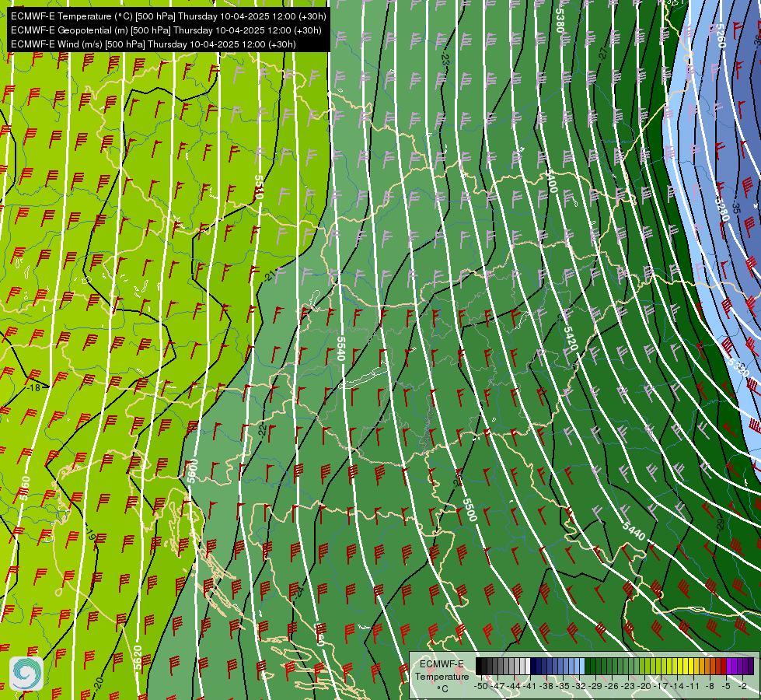Click the -17 tick label in the legend
This screenshot has width=761, height=700.
661,686
